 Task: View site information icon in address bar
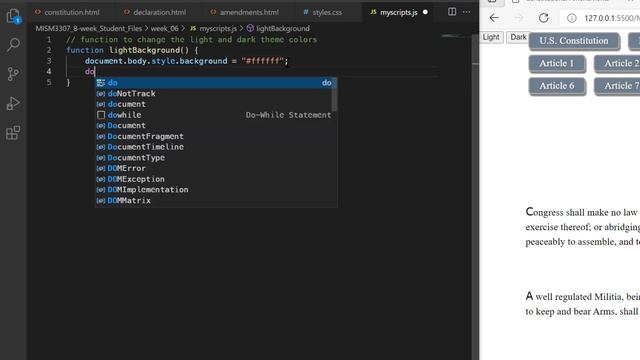coord(572,18)
